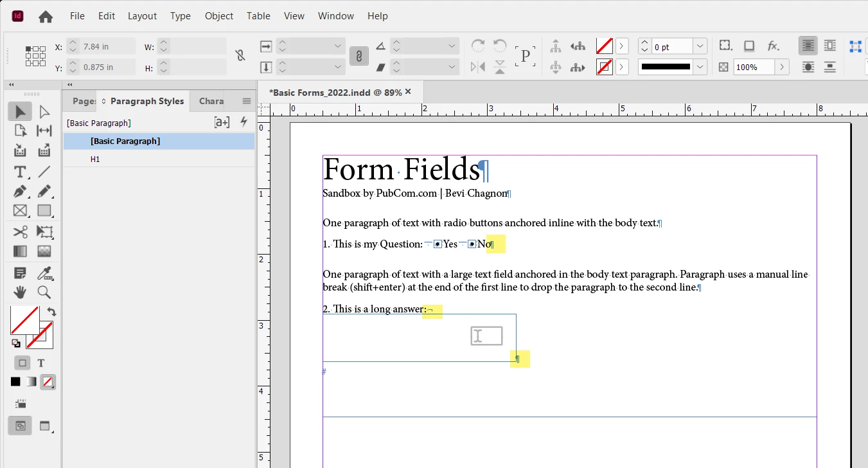Click the Yes radio button field
This screenshot has width=868, height=468.
438,244
